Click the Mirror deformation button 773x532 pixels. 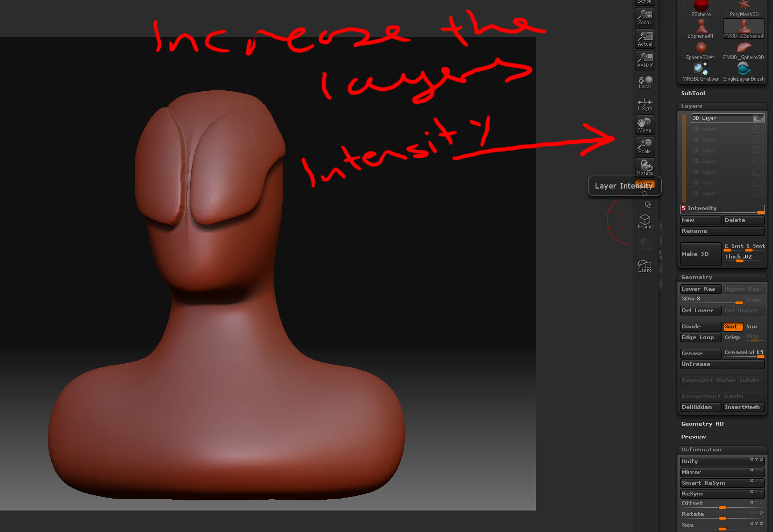tap(722, 472)
